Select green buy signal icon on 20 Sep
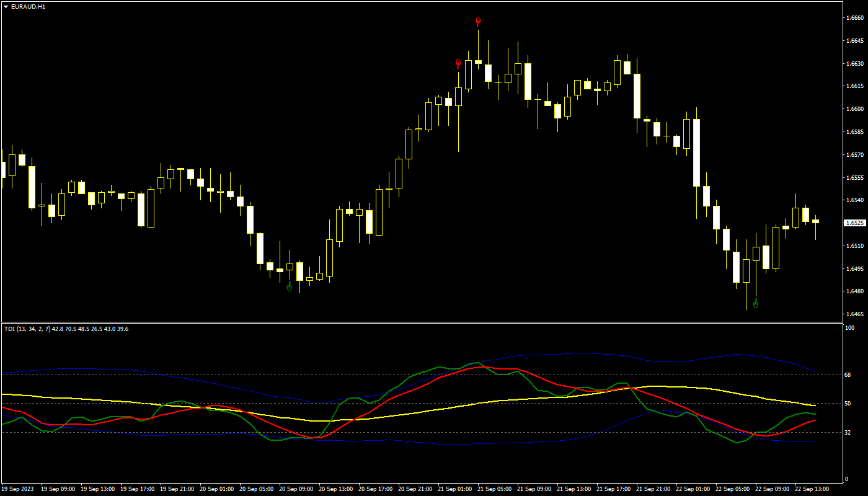Image resolution: width=868 pixels, height=496 pixels. click(x=289, y=286)
